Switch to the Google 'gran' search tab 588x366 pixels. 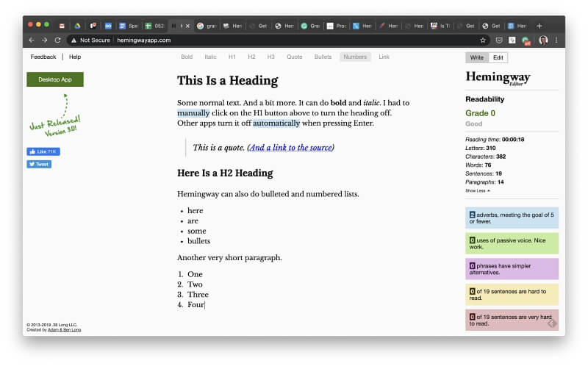(207, 26)
